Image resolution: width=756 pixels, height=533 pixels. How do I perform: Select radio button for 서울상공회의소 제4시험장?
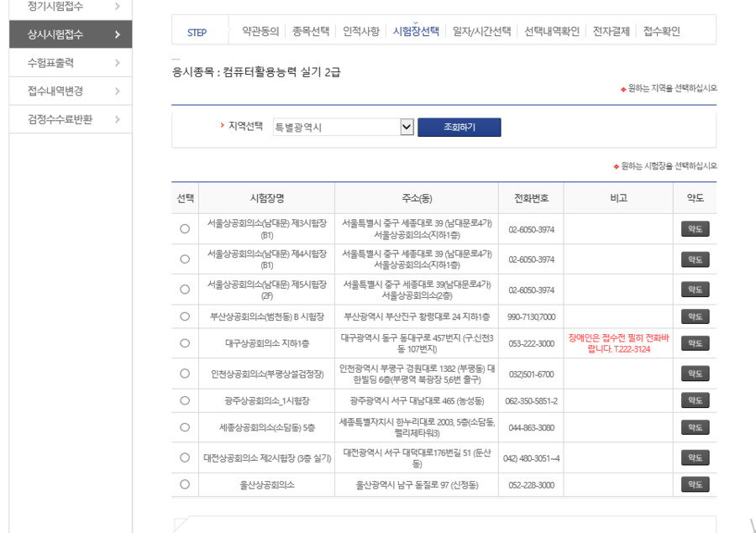tap(185, 259)
